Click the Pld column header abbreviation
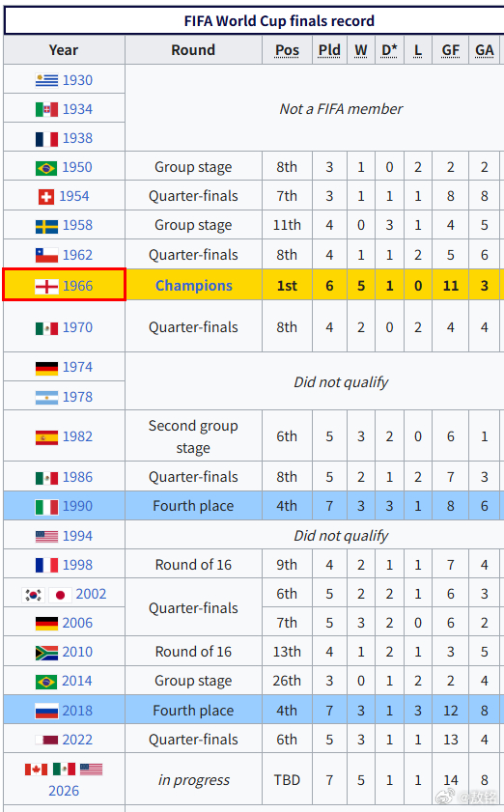This screenshot has width=504, height=812. pos(329,50)
